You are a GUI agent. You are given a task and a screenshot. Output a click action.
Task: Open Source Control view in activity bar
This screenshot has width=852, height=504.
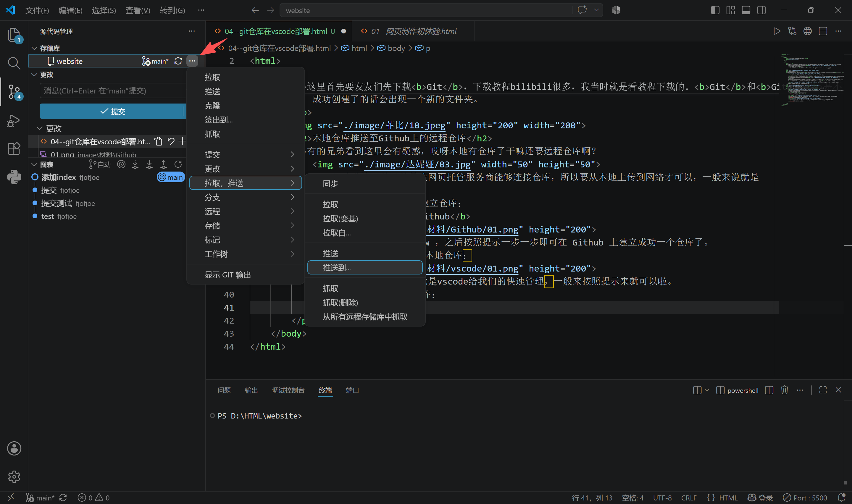coord(14,92)
